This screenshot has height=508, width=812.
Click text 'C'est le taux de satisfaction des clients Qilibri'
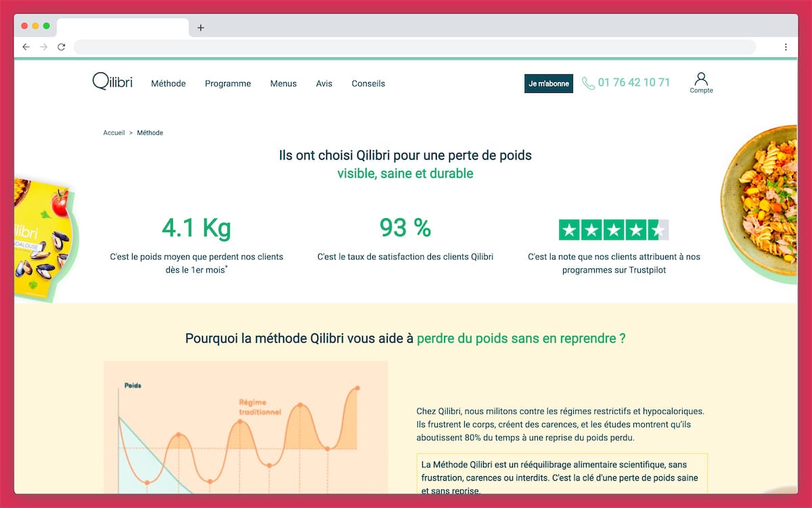[405, 257]
